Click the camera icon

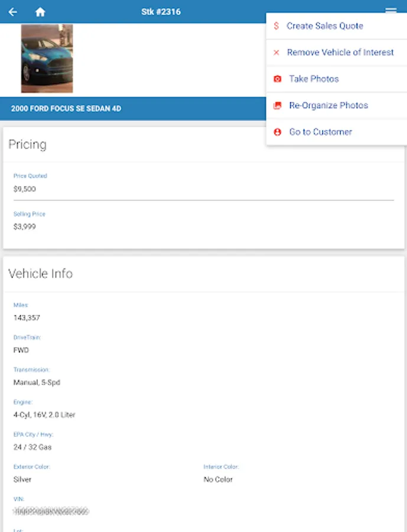pos(277,79)
